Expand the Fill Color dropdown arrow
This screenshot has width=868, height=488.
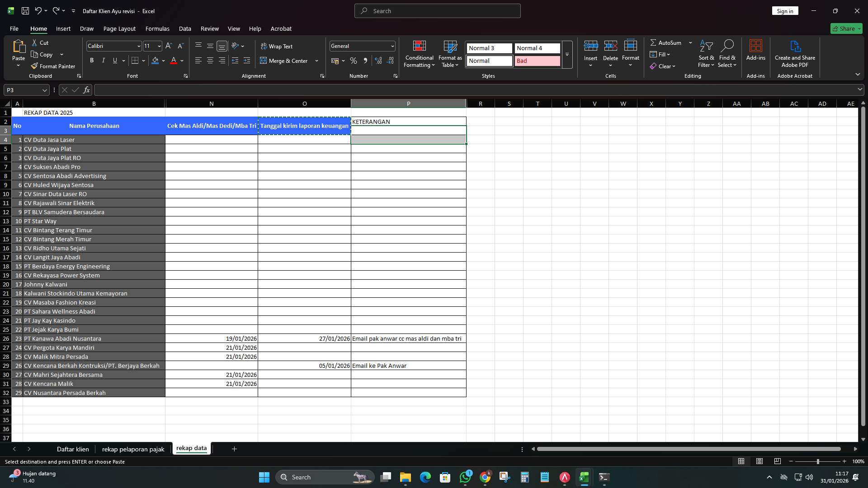pyautogui.click(x=163, y=61)
